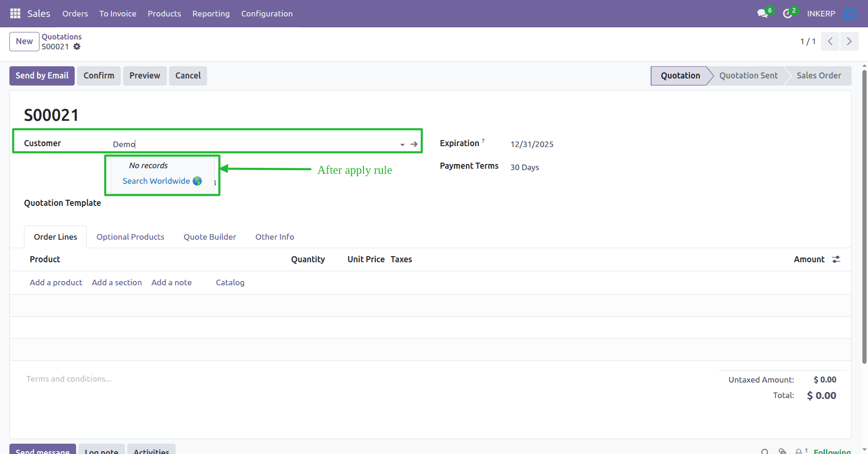
Task: Open the Reporting menu
Action: pos(211,14)
